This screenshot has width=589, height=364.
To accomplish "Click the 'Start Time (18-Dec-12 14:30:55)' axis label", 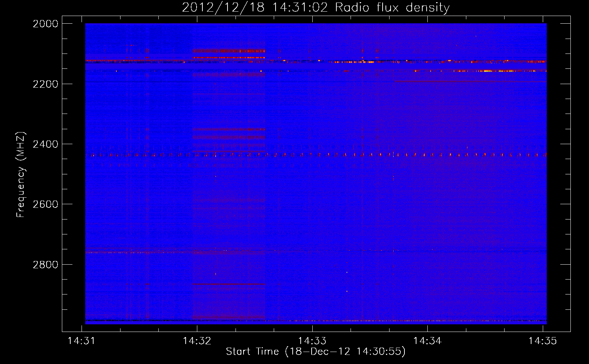I will (x=316, y=352).
